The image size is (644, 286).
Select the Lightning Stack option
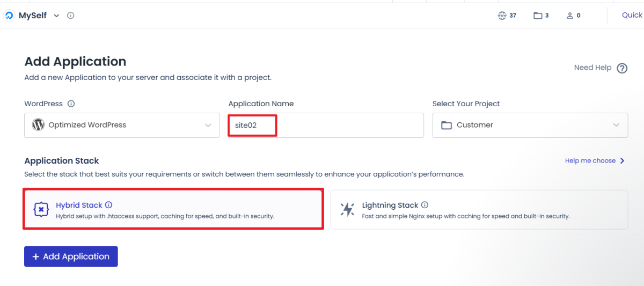(479, 210)
